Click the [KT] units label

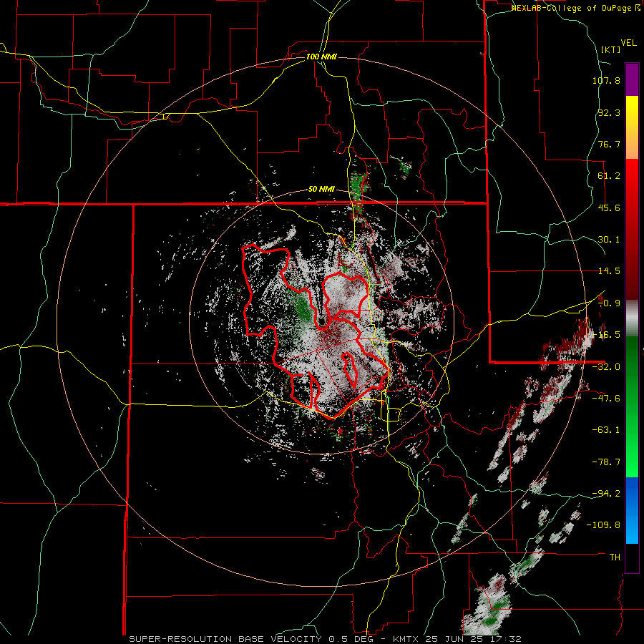tap(611, 49)
